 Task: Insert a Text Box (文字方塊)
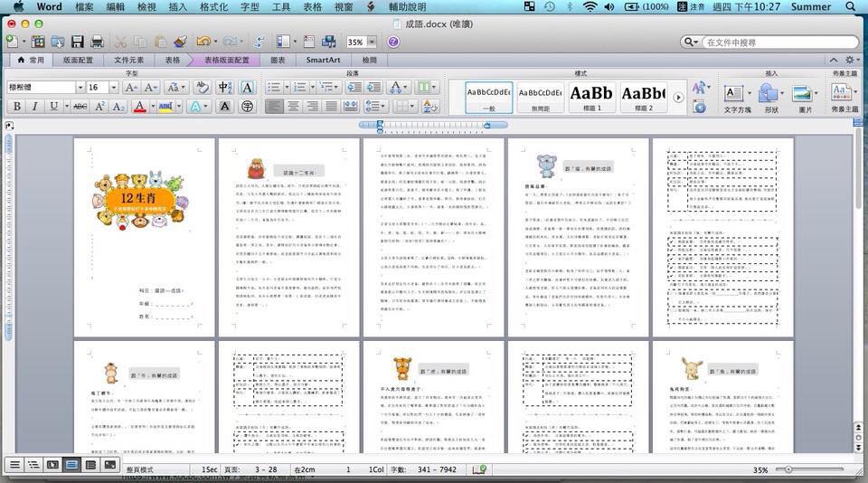point(736,95)
